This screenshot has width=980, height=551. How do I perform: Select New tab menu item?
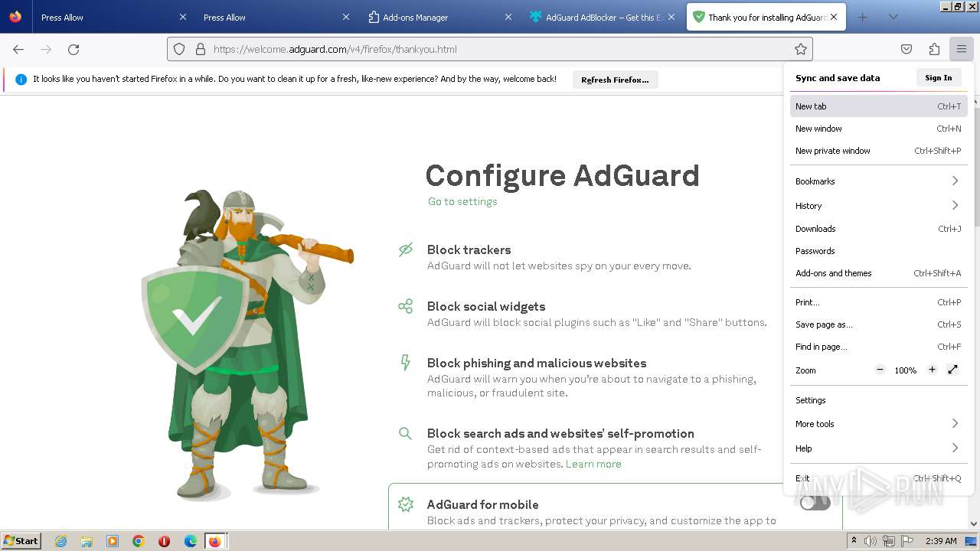click(878, 106)
